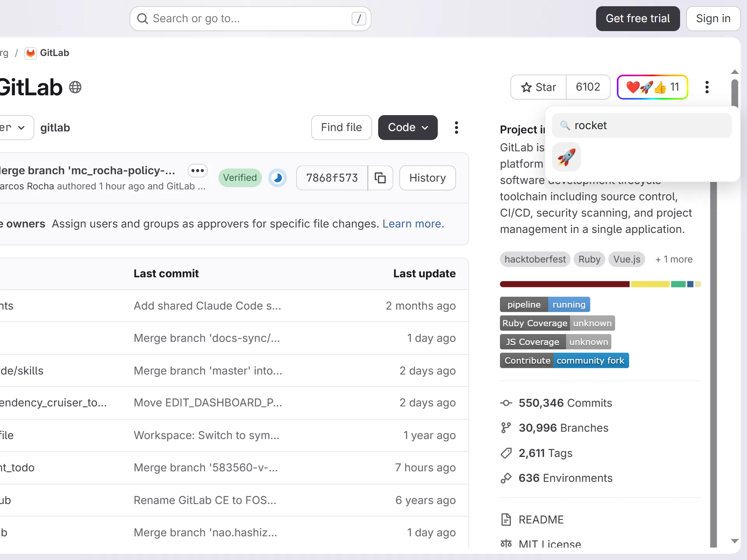Click the green segment of languages bar
Screen dimensions: 747x560
(678, 284)
